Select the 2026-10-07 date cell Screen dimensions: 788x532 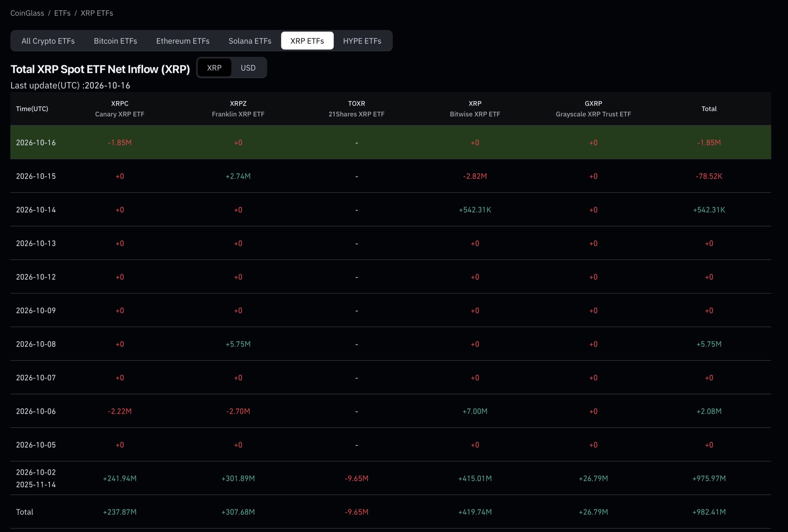click(36, 377)
